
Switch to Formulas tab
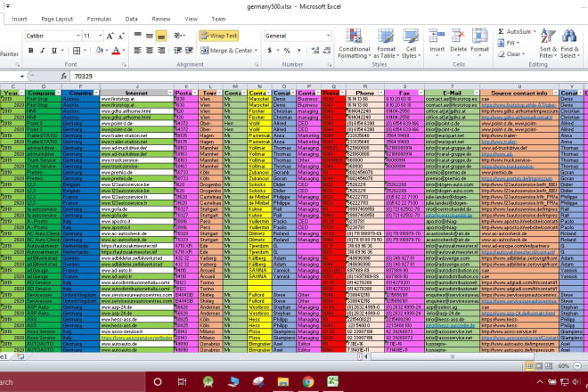click(99, 19)
